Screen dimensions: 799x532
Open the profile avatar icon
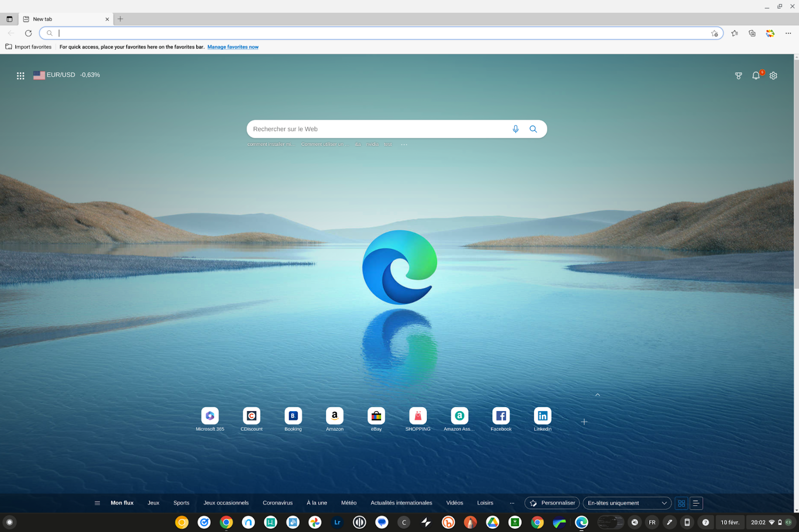770,33
